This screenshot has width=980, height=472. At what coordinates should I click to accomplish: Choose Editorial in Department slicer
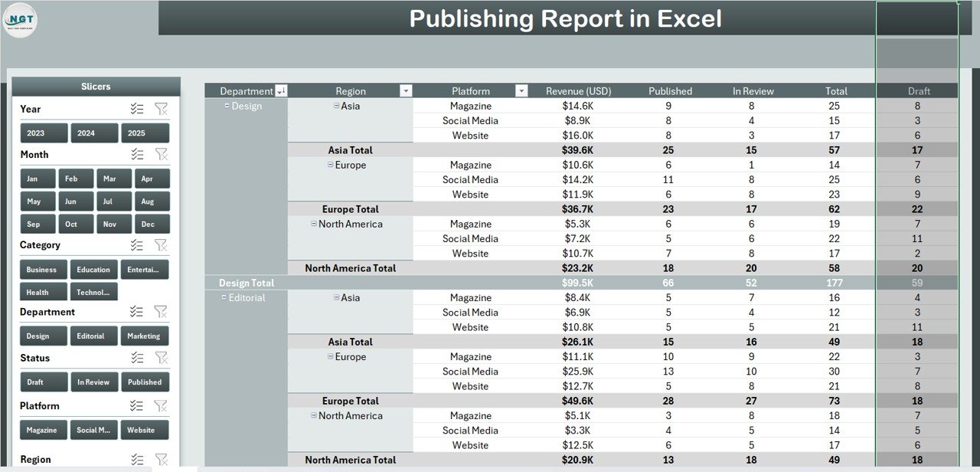point(94,336)
